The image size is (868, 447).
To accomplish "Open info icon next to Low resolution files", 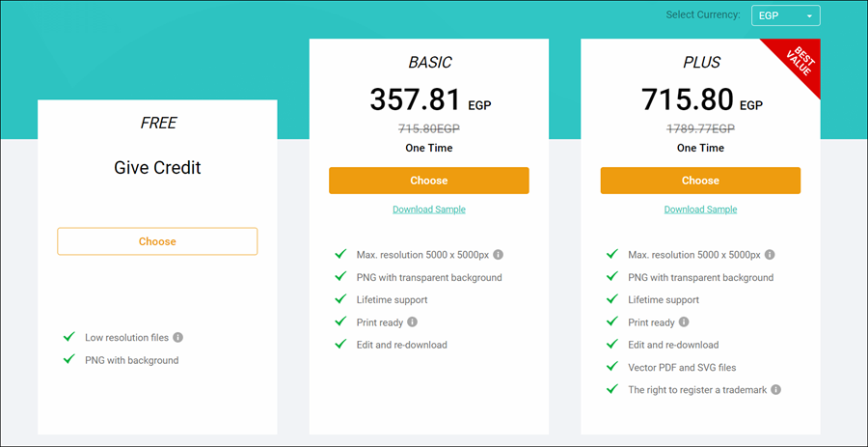I will (178, 338).
